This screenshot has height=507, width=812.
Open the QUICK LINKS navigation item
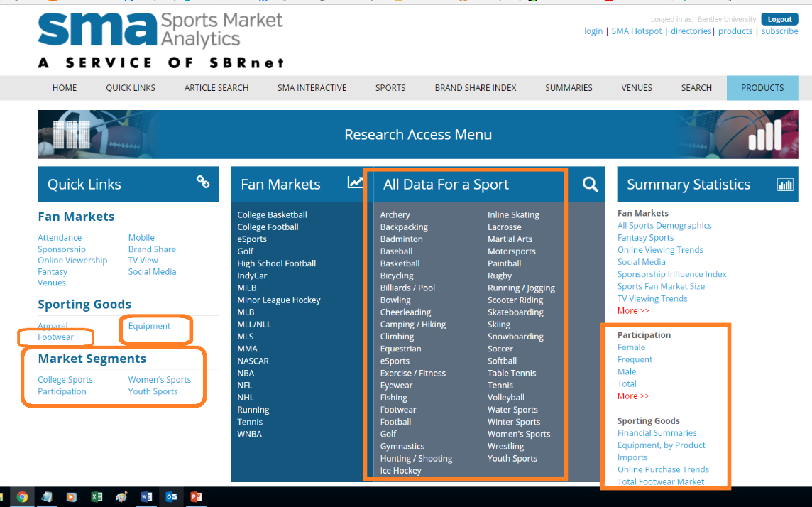click(x=131, y=88)
